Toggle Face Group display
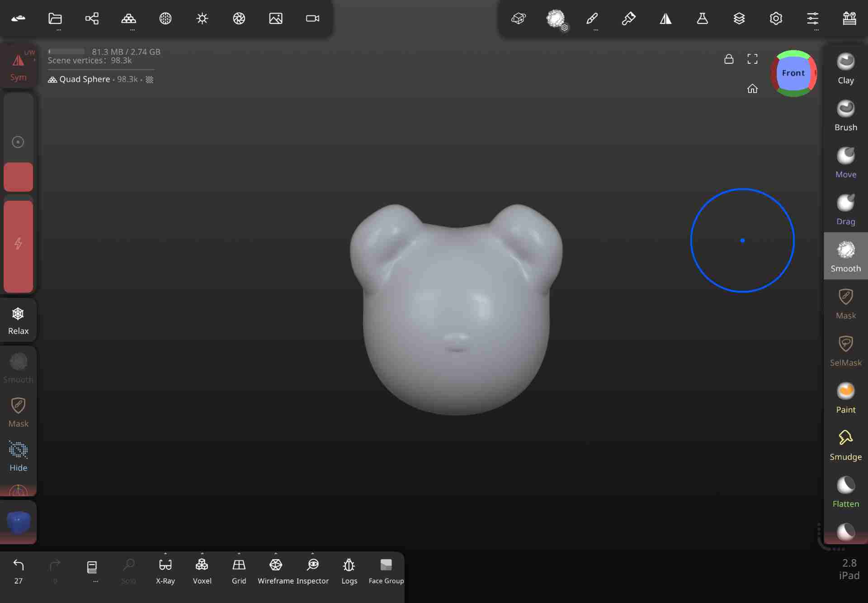Viewport: 868px width, 603px height. 386,570
